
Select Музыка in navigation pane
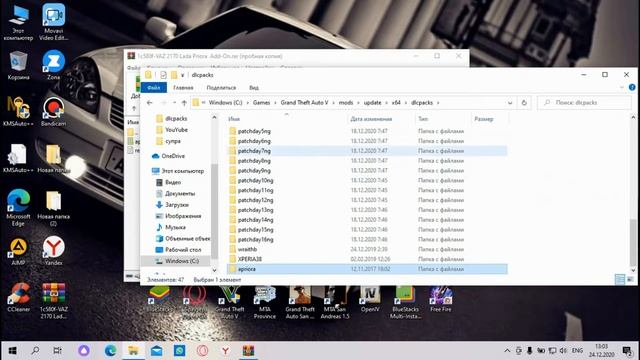(175, 227)
